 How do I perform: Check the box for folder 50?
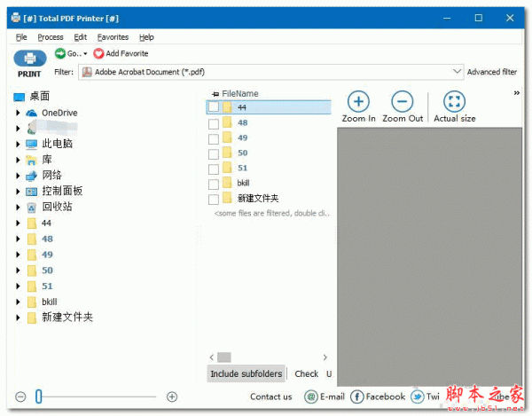click(x=214, y=154)
